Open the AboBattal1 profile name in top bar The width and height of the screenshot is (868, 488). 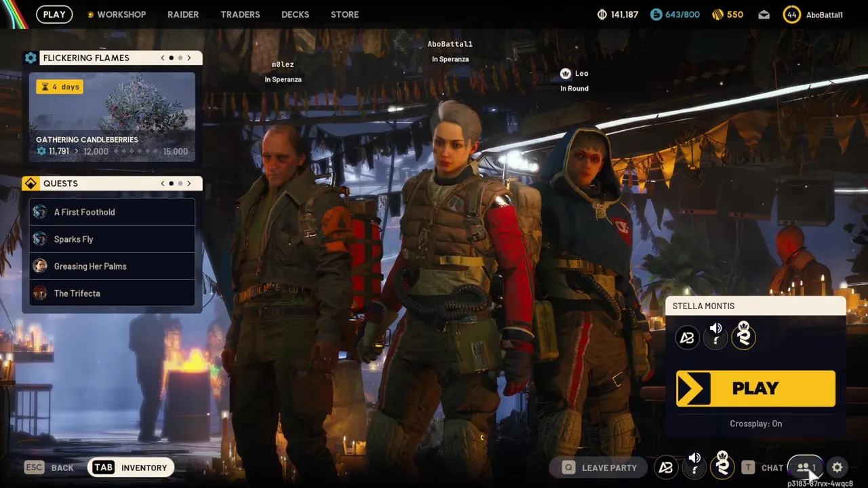(x=825, y=15)
